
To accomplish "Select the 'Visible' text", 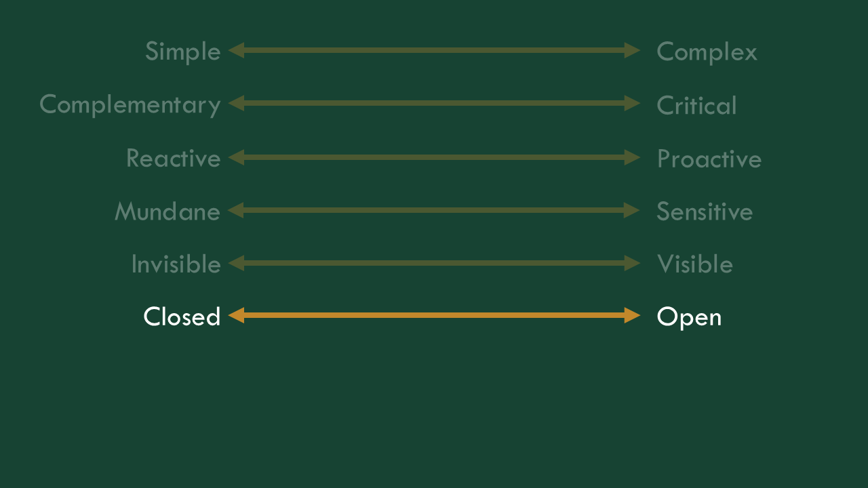I will tap(694, 264).
